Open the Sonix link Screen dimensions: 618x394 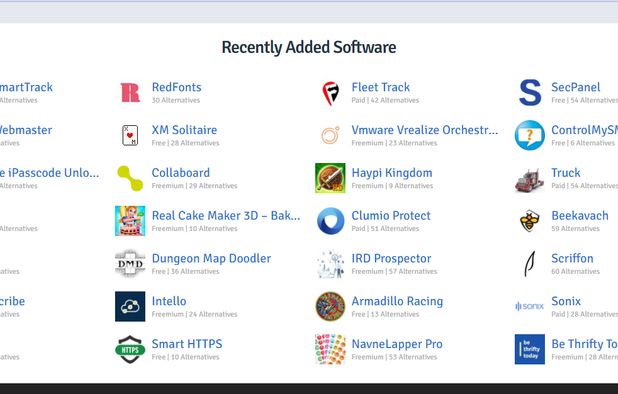pos(566,301)
